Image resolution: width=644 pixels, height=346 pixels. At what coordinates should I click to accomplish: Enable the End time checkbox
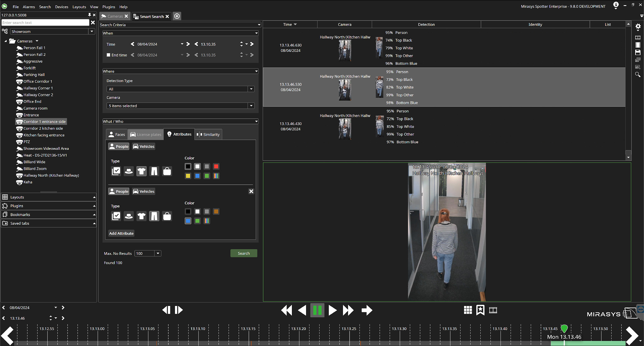coord(108,55)
